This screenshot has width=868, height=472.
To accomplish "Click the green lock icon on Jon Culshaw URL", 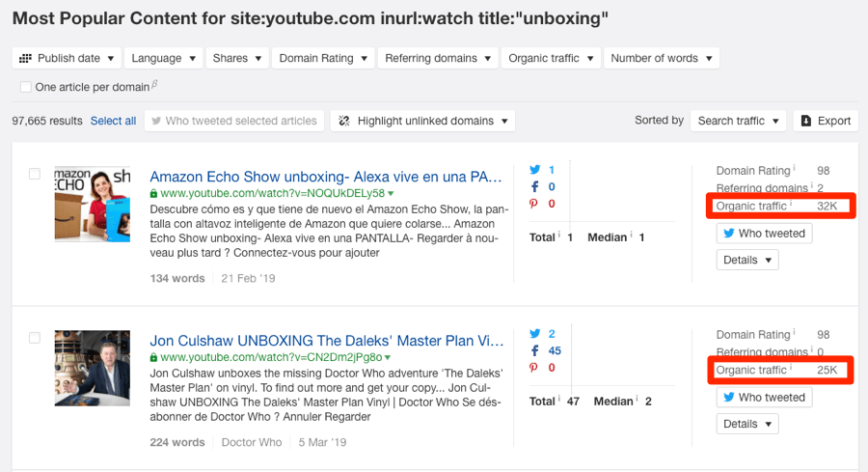I will [x=154, y=357].
